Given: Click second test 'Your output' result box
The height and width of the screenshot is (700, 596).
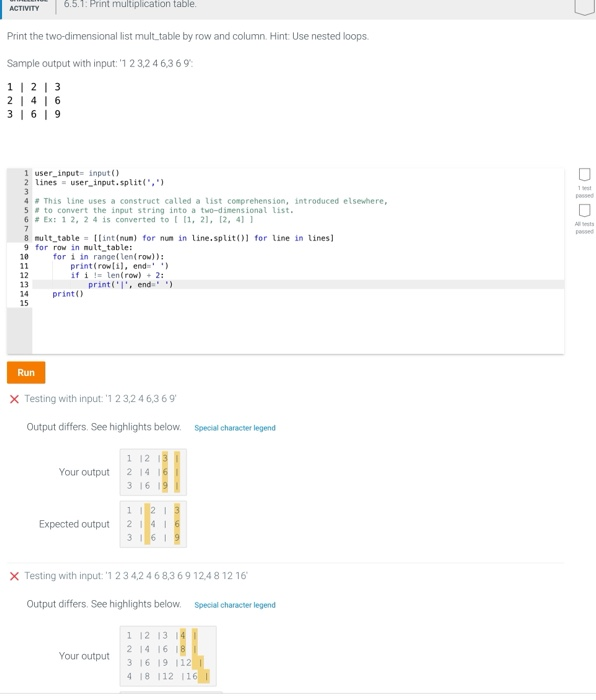Looking at the screenshot, I should pyautogui.click(x=168, y=656).
